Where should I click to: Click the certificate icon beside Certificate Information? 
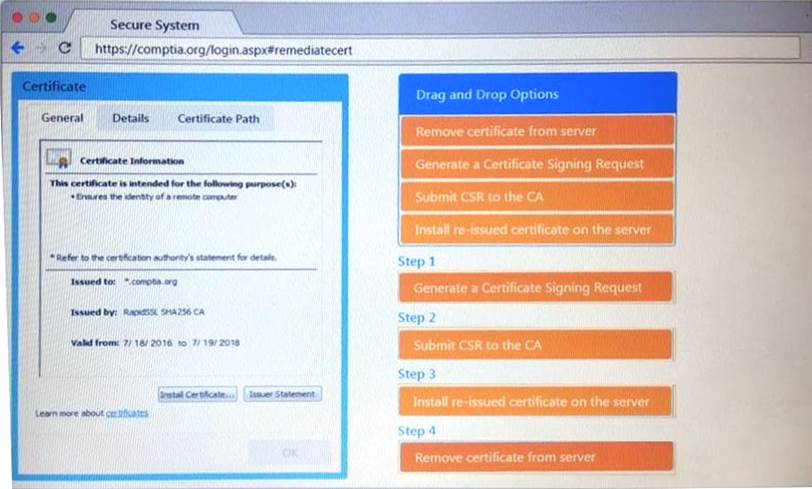58,159
